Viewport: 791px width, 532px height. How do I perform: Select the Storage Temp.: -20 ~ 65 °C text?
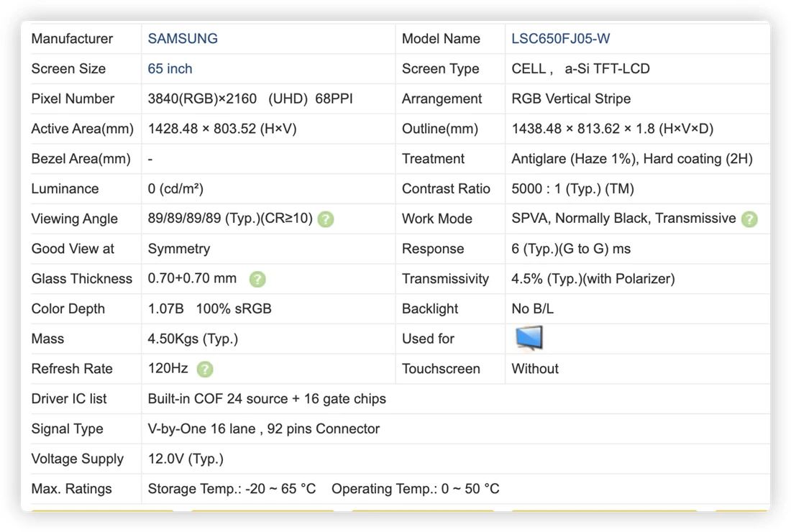(232, 489)
